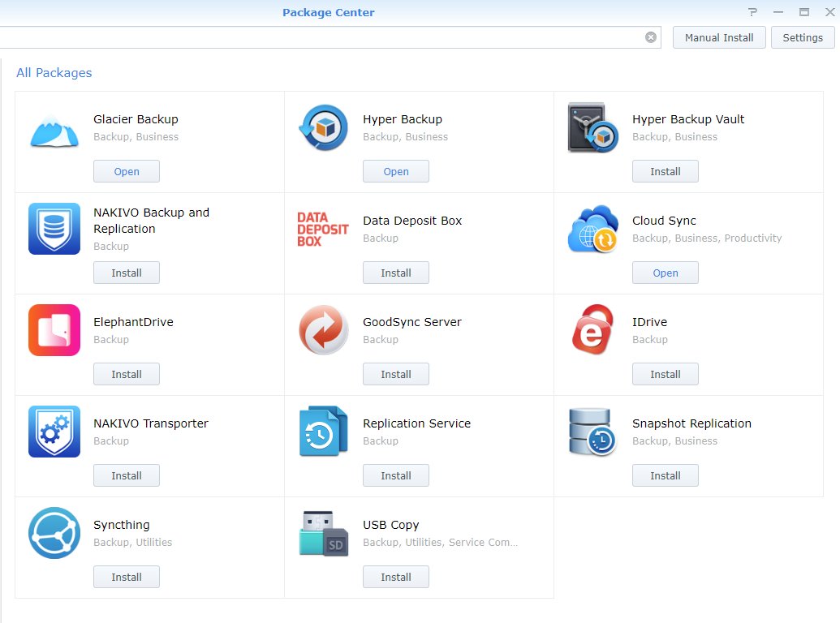The image size is (840, 623).
Task: Click the Hyper Backup package name
Action: point(403,119)
